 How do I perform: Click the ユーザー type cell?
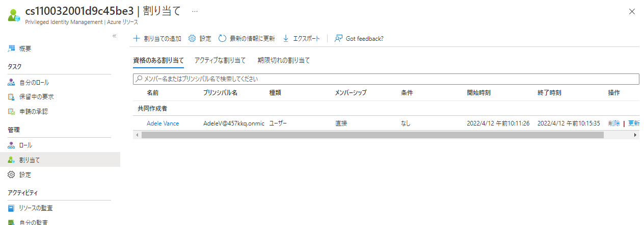tap(278, 123)
